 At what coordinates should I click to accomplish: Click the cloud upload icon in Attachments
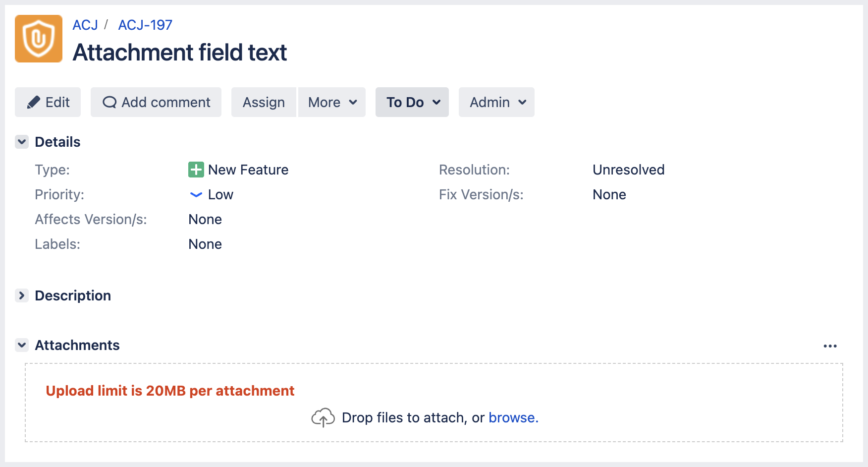tap(324, 417)
